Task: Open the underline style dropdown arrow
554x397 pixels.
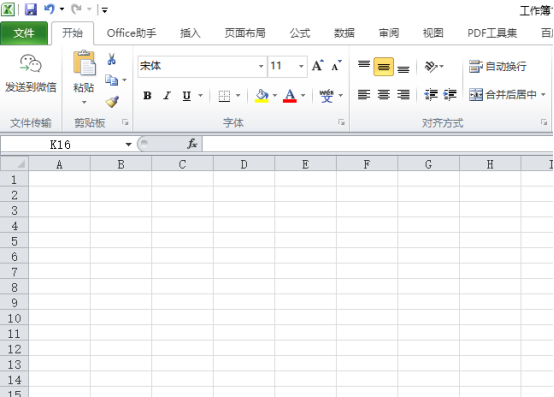Action: coord(200,95)
